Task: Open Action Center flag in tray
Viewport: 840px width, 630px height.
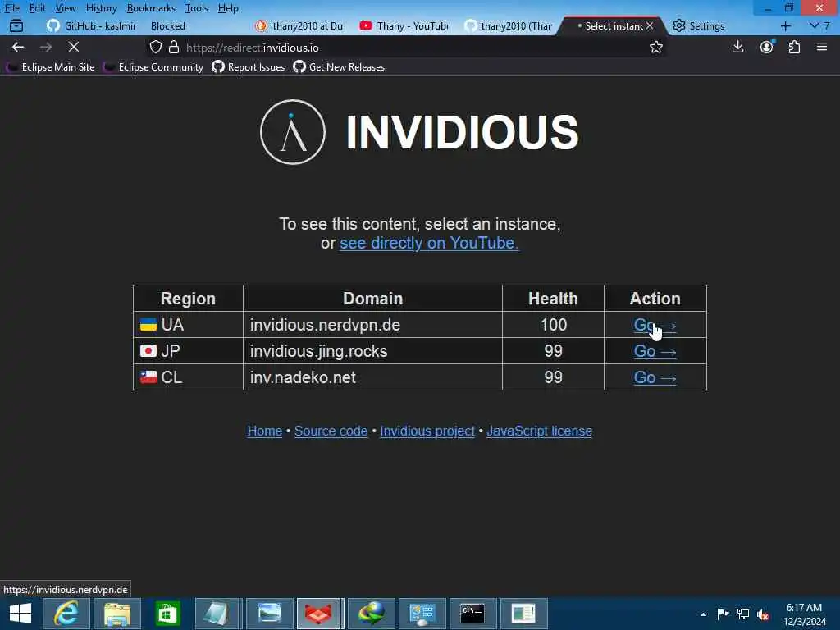Action: [x=724, y=614]
